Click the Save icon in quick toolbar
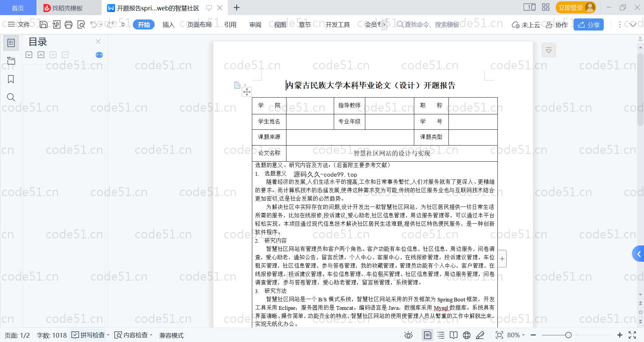The height and width of the screenshot is (342, 644). pos(44,24)
